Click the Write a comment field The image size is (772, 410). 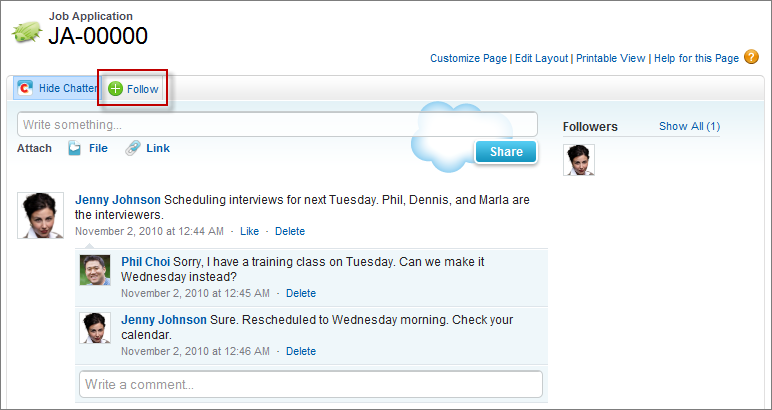311,384
